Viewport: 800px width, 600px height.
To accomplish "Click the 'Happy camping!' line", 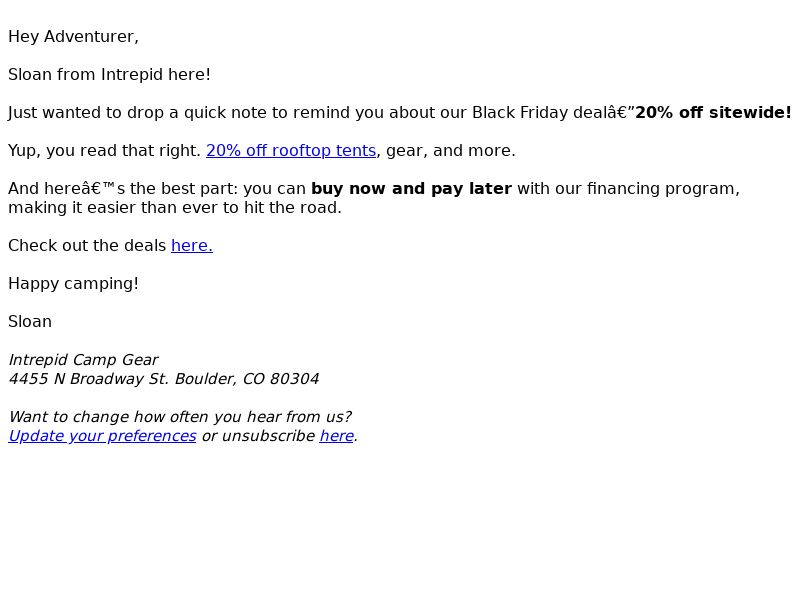I will pyautogui.click(x=73, y=284).
